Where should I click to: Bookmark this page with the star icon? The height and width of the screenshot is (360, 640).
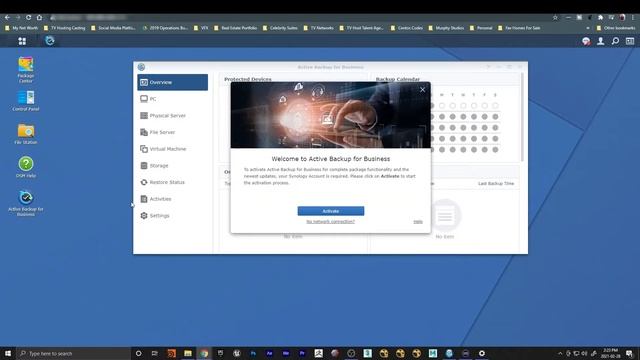(555, 18)
